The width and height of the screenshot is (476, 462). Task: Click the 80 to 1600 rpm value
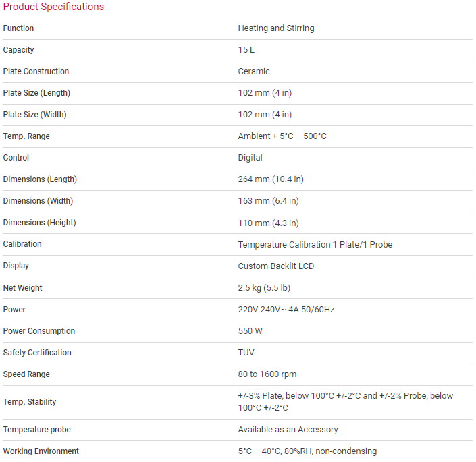(267, 374)
